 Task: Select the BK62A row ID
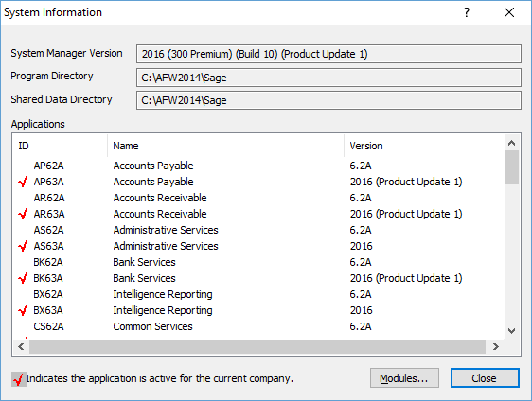coord(48,262)
